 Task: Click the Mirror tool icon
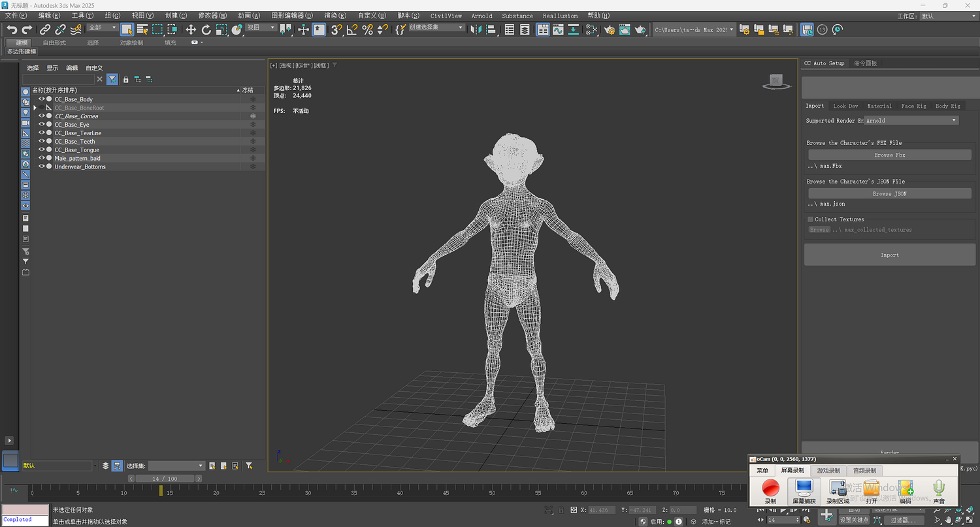coord(476,29)
